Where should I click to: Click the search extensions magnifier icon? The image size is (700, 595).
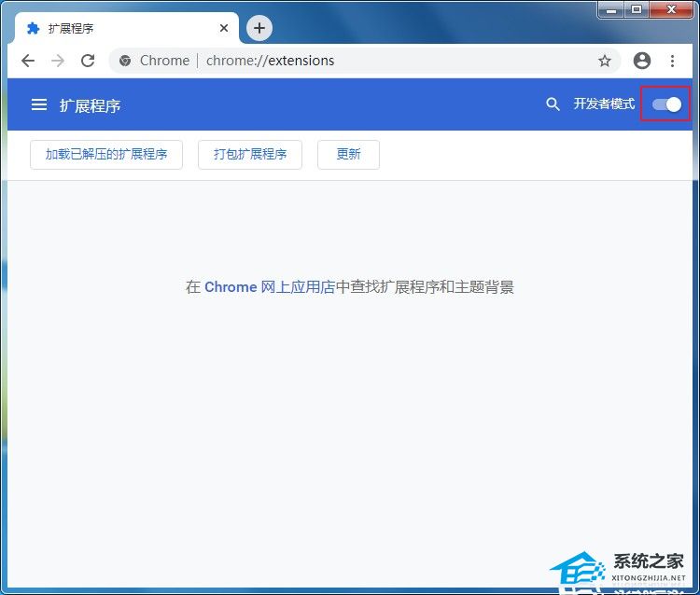point(553,104)
